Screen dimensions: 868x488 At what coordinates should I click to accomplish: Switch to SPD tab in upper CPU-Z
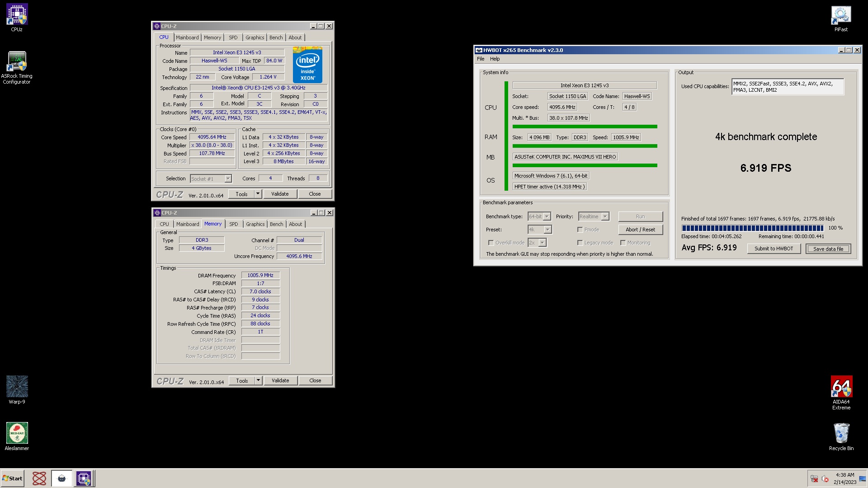[x=233, y=38]
